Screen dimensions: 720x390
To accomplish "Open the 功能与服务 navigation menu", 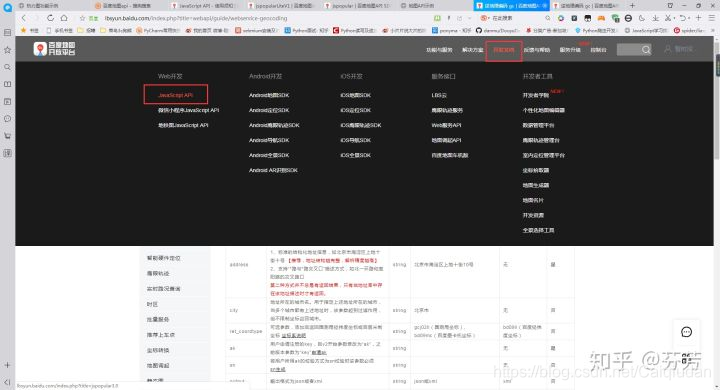I will pyautogui.click(x=439, y=50).
